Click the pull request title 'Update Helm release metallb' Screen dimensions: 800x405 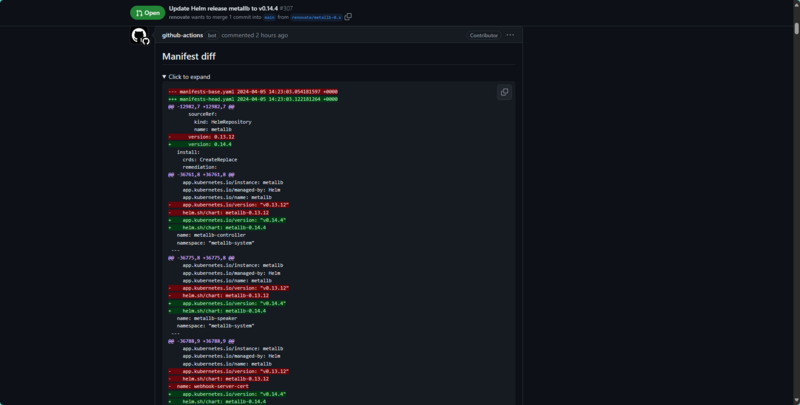(223, 9)
